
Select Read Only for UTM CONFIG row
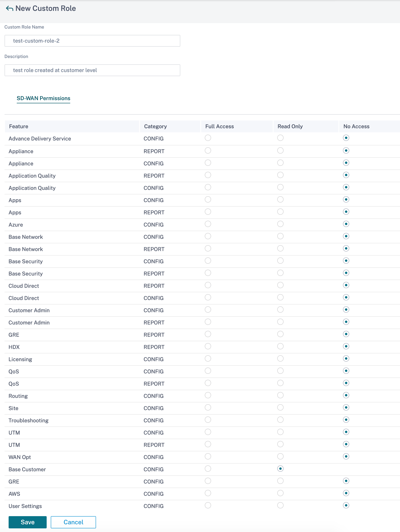click(x=280, y=432)
